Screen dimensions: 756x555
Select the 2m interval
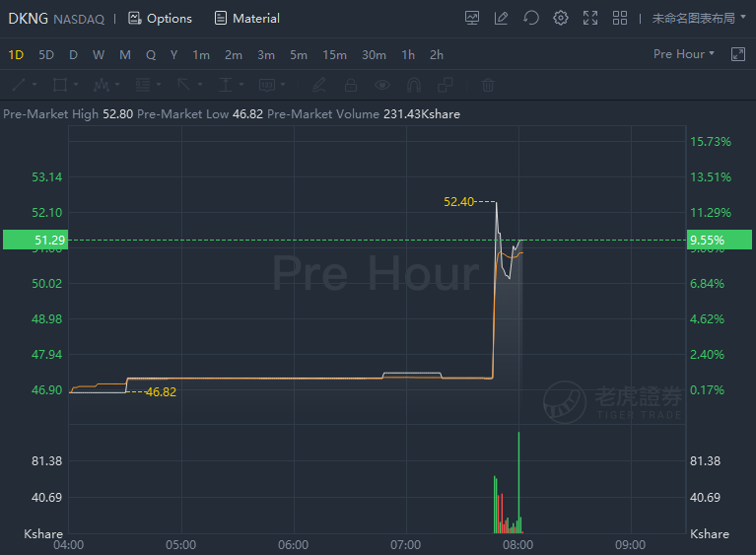pyautogui.click(x=234, y=55)
